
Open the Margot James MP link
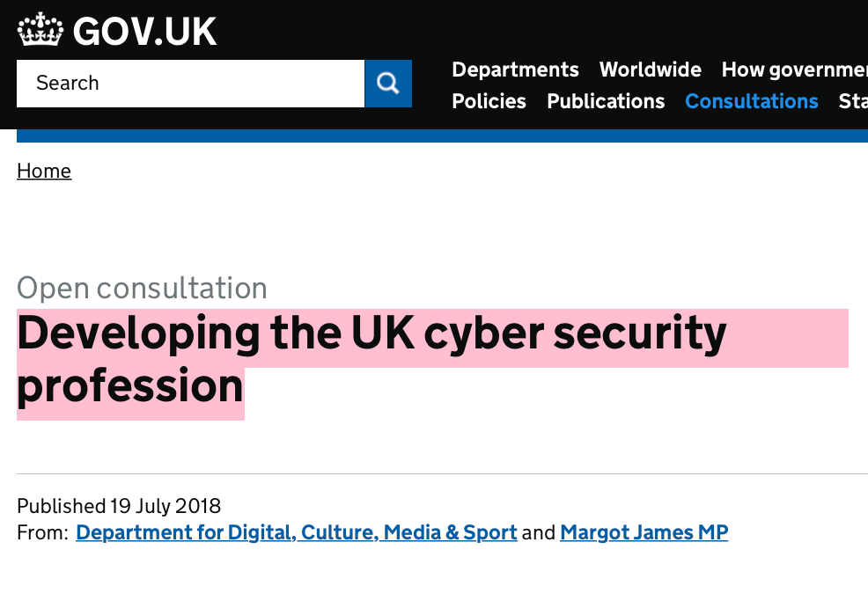pyautogui.click(x=644, y=532)
